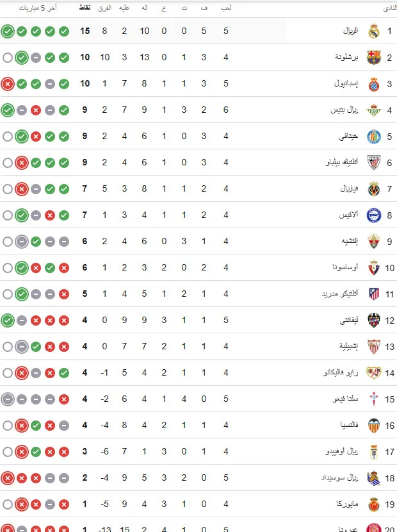The width and height of the screenshot is (397, 532).
Task: Select the Alavés blue round crest
Action: (x=373, y=215)
